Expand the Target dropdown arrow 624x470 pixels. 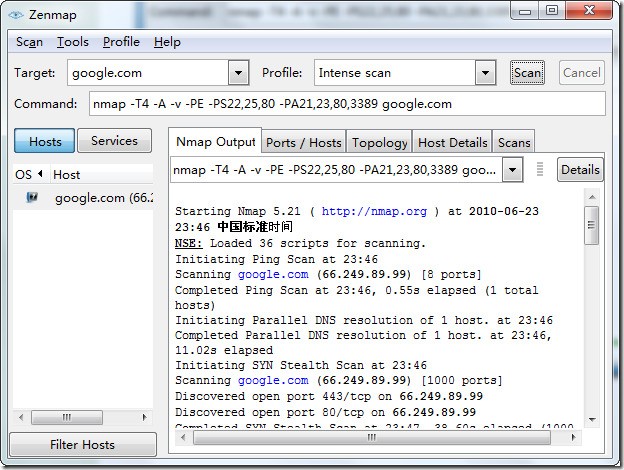coord(238,73)
